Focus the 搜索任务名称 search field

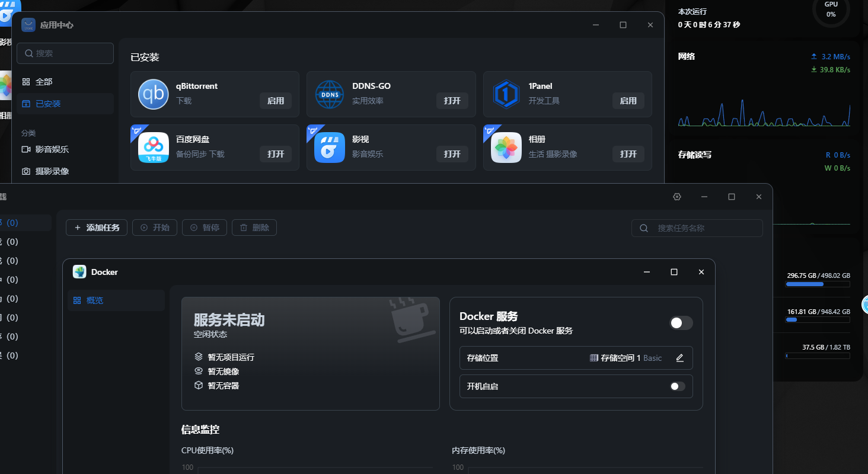point(697,228)
